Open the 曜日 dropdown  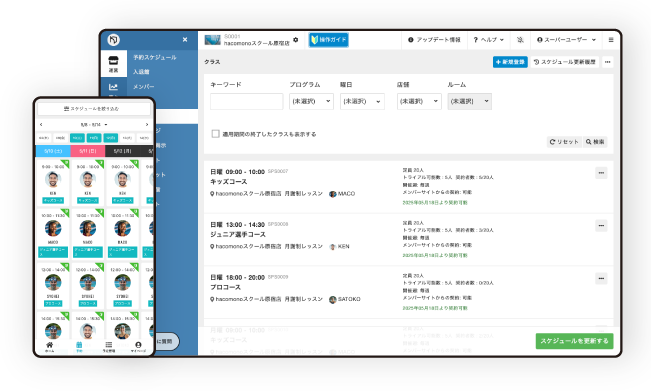point(362,101)
